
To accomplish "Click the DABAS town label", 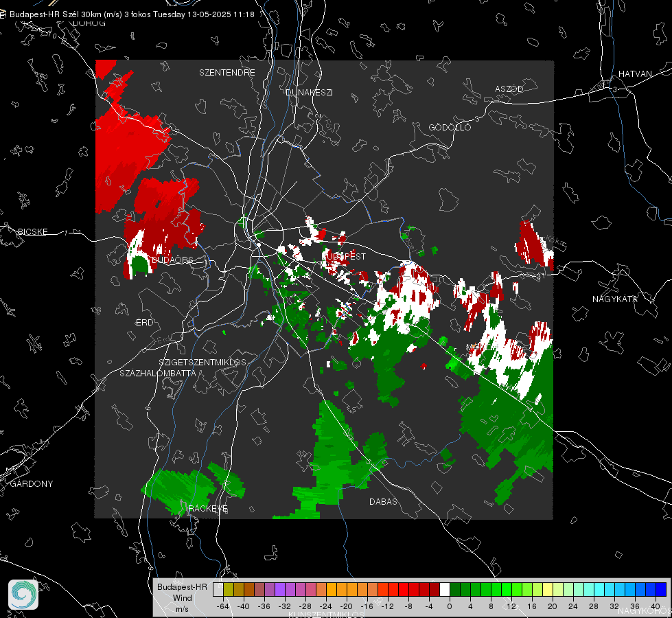I will click(383, 501).
